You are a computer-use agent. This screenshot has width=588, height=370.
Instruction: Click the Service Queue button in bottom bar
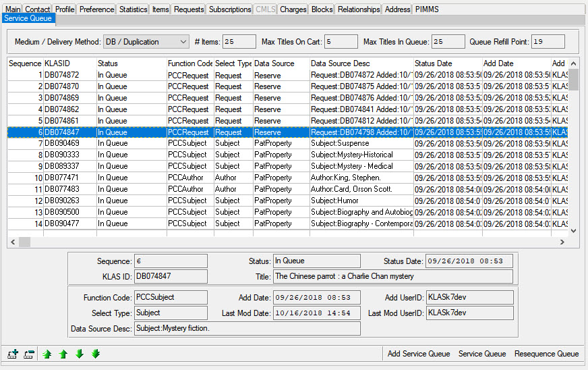(481, 354)
